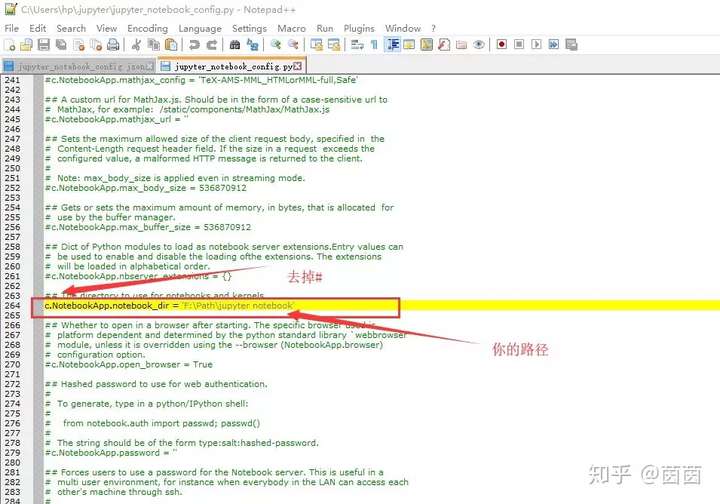Toggle word wrap toolbar icon
Image resolution: width=720 pixels, height=504 pixels.
coord(357,45)
